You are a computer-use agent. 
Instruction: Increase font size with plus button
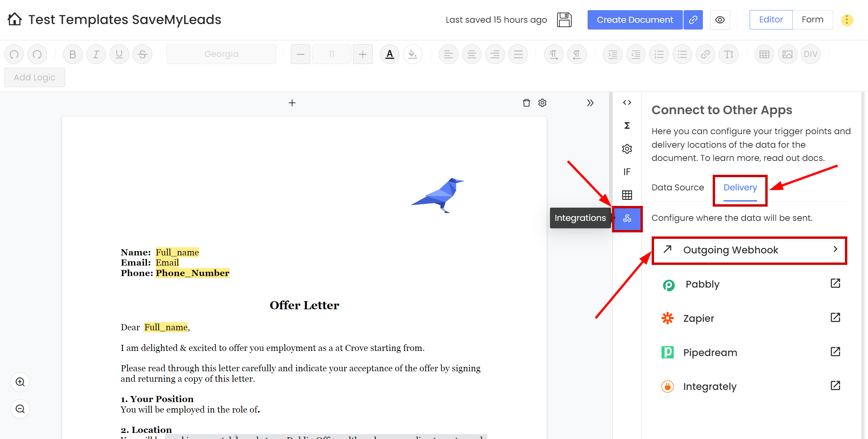pyautogui.click(x=363, y=54)
